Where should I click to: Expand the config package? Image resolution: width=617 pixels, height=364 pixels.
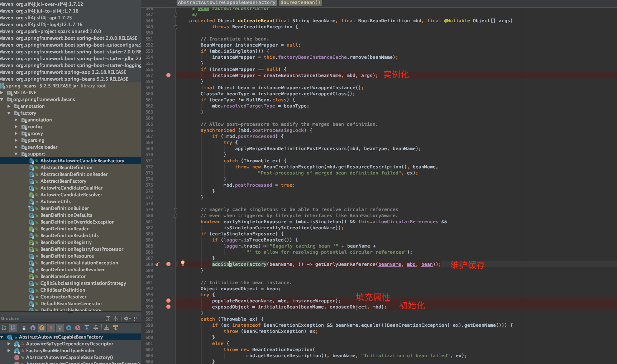16,126
